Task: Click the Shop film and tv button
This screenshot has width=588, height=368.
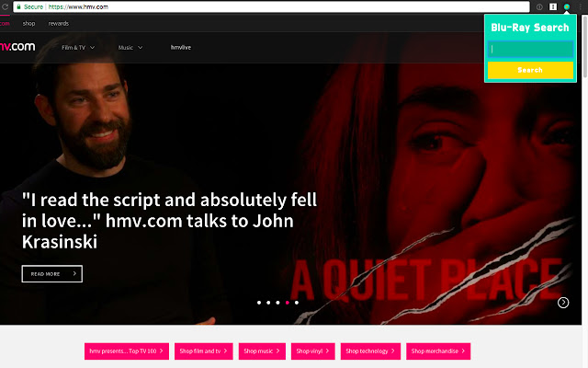Action: 204,351
